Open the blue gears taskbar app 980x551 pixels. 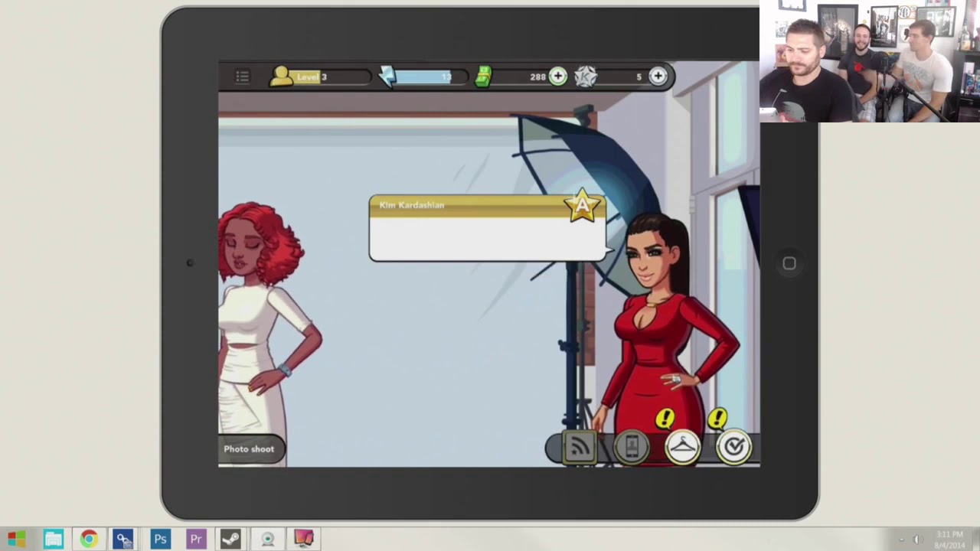[123, 539]
